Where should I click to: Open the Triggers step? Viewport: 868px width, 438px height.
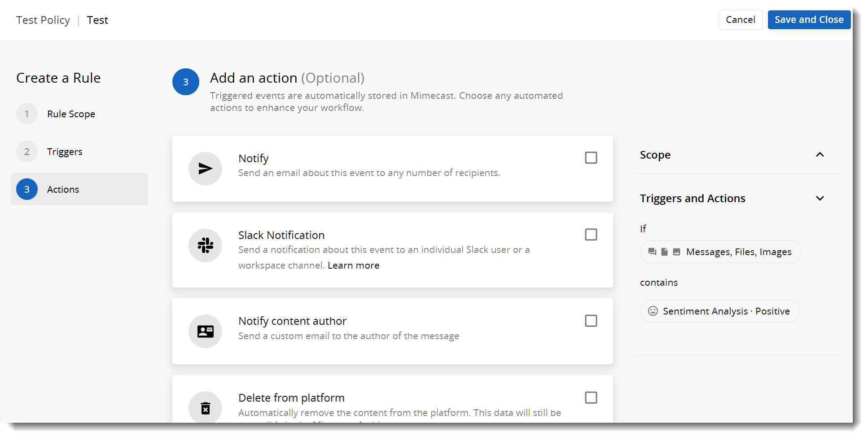tap(65, 152)
